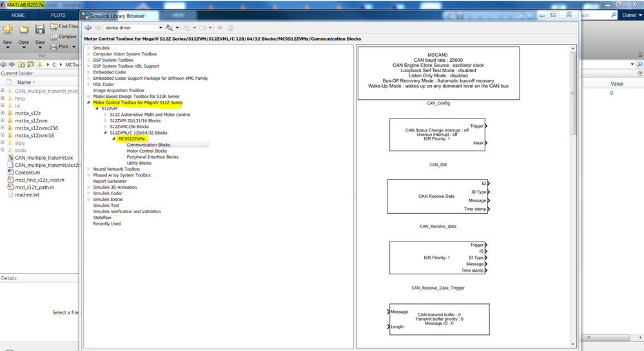Switch to HOME tab in MATLAB
This screenshot has height=351, width=644.
click(18, 15)
